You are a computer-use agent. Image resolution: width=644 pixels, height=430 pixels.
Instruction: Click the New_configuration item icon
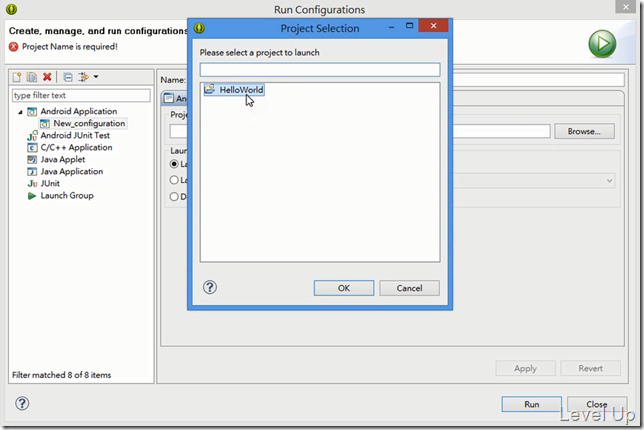[45, 124]
